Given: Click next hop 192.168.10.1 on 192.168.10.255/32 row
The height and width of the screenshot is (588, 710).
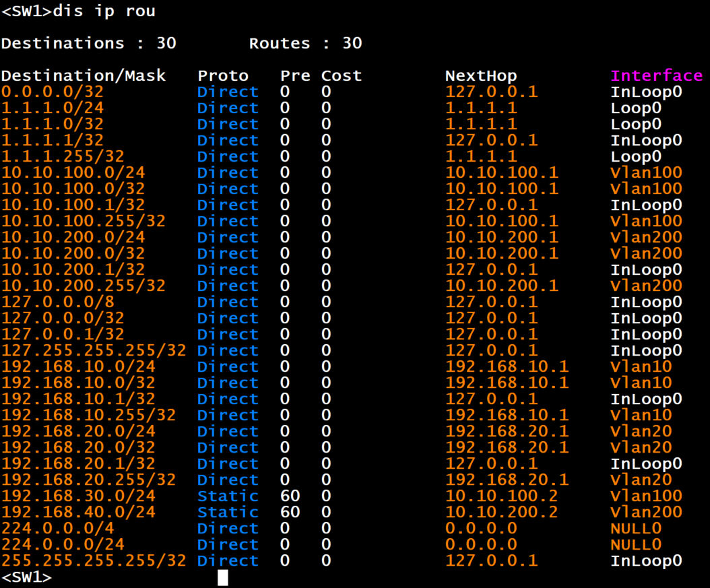Looking at the screenshot, I should tap(507, 416).
